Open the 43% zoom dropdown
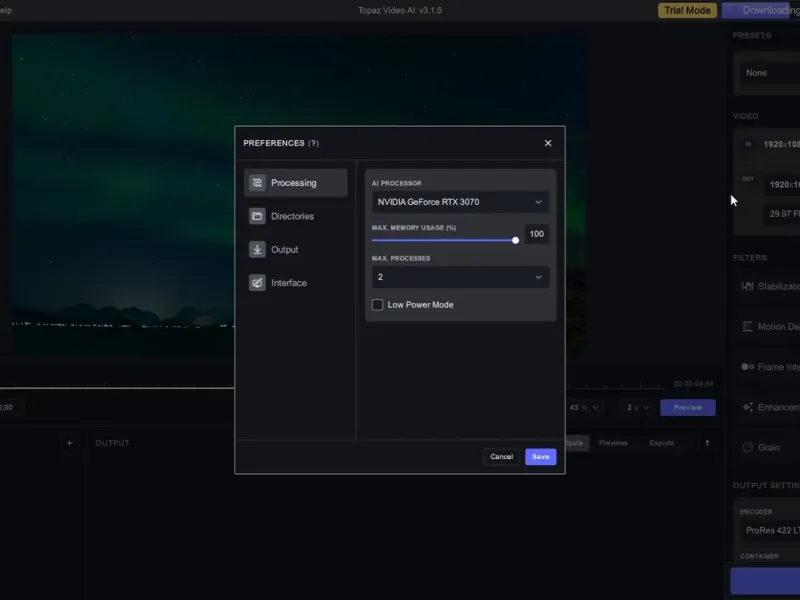Viewport: 800px width, 600px height. coord(584,408)
